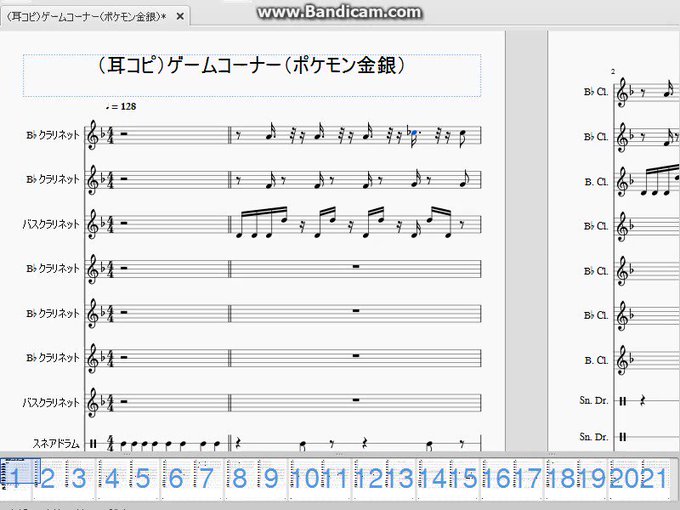Go to page 5 in the navigator

tap(143, 479)
